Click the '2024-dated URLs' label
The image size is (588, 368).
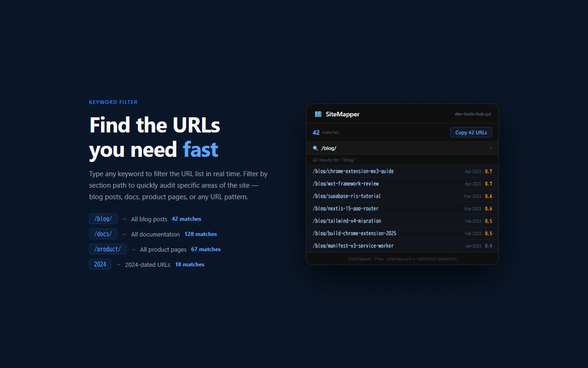click(147, 264)
